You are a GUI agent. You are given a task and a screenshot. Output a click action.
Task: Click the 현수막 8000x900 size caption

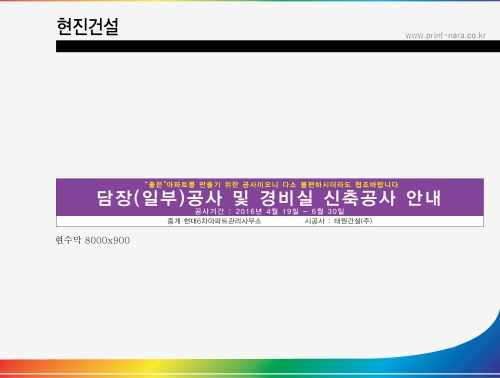point(93,240)
